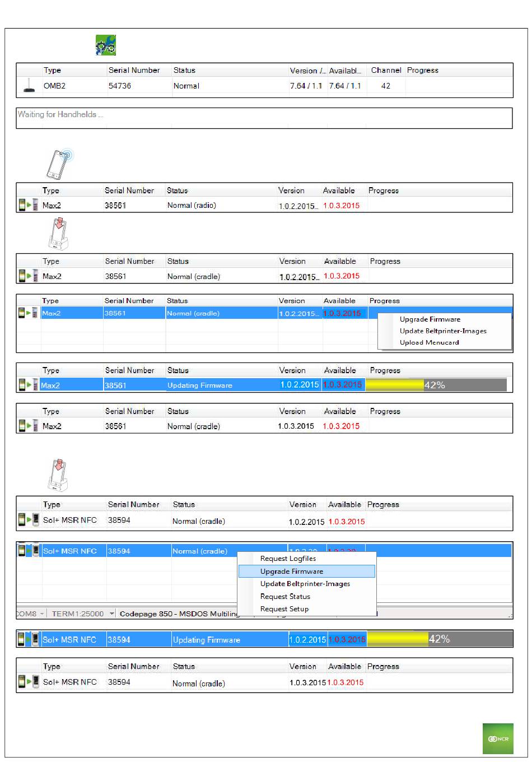
Task: Click serial 38594 in the Sol+ MSR NFC Updating Firmware row
Action: (x=119, y=639)
